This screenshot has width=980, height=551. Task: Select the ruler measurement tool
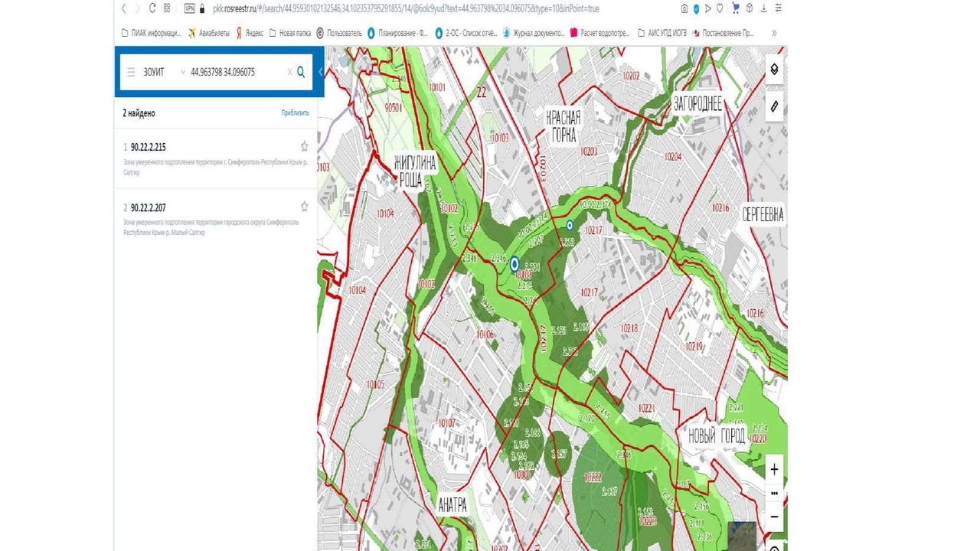(774, 106)
